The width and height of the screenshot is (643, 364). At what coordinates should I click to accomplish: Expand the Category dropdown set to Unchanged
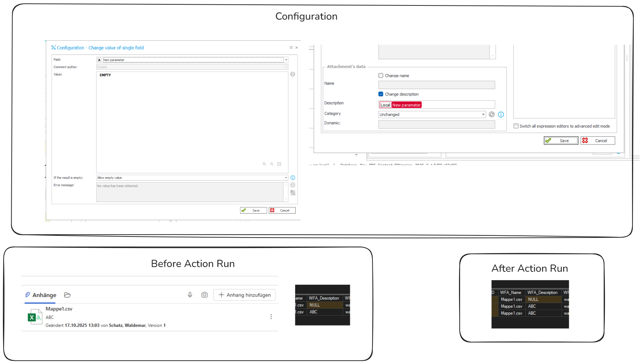[483, 114]
